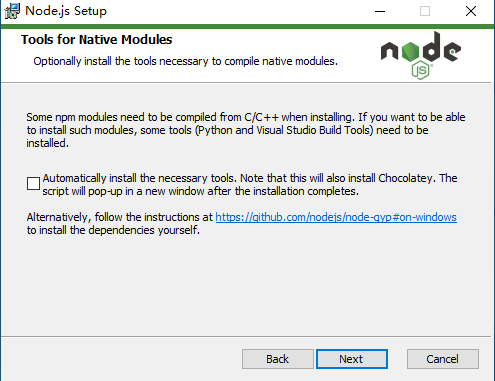Click the JS hexagon badge under the logo
Image resolution: width=495 pixels, height=381 pixels.
click(421, 70)
